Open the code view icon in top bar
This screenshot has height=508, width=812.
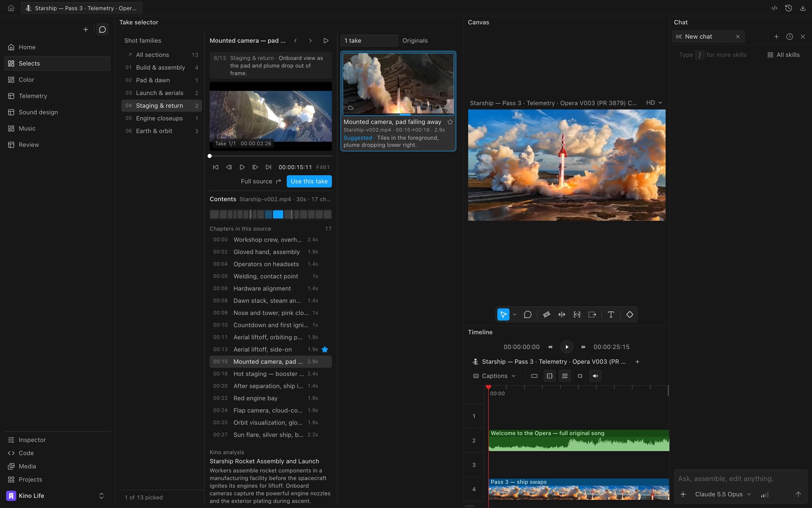[774, 8]
